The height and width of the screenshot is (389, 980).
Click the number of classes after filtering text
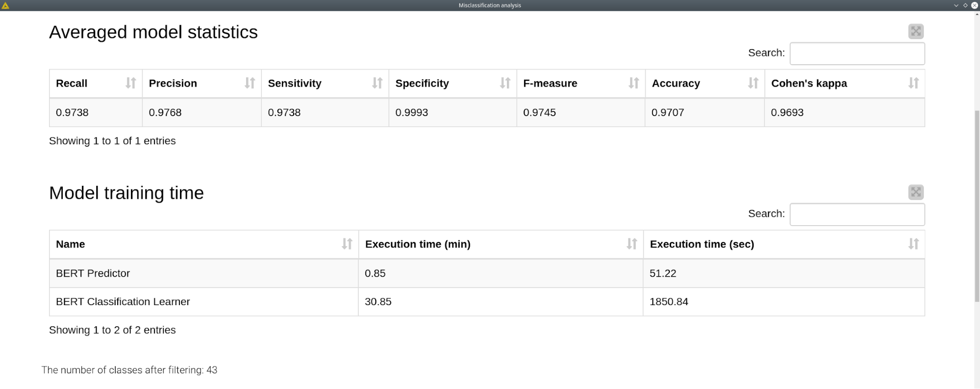(129, 370)
